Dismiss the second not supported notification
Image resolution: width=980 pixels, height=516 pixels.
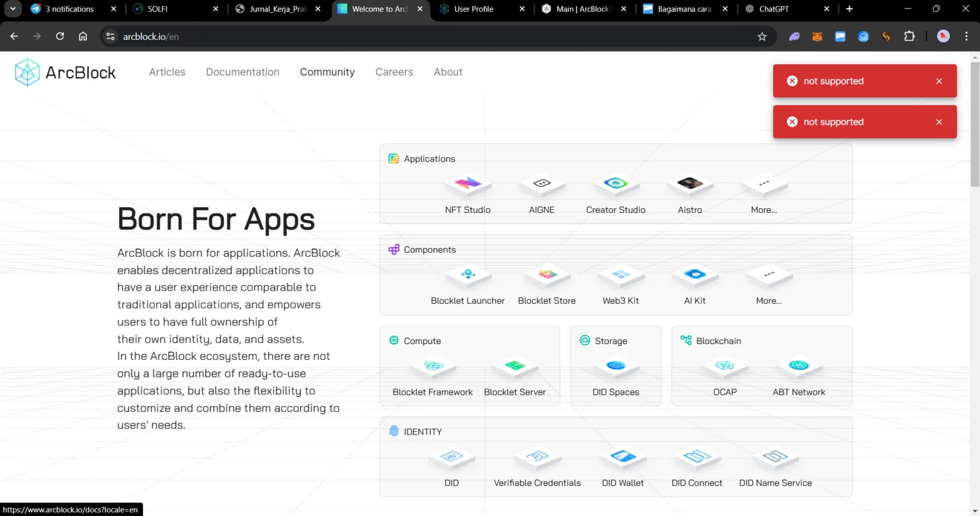click(939, 122)
